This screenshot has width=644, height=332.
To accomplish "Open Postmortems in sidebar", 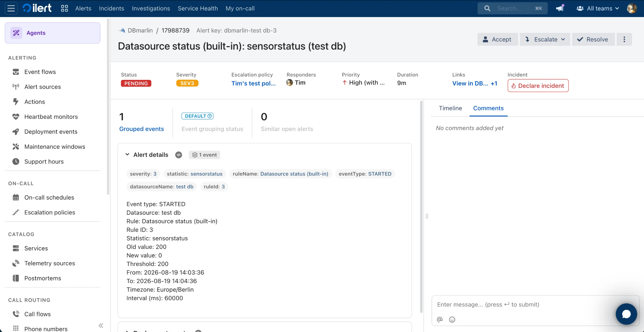I will (43, 278).
